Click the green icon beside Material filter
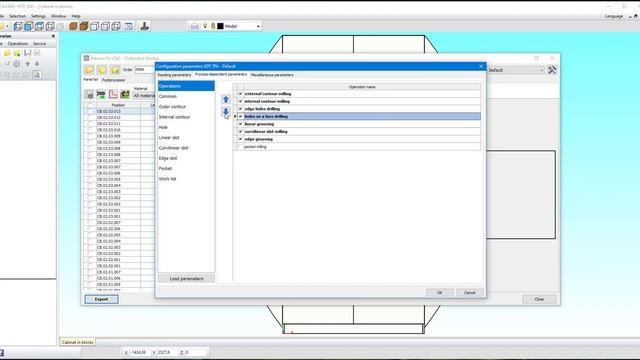The image size is (640, 360). [x=125, y=95]
